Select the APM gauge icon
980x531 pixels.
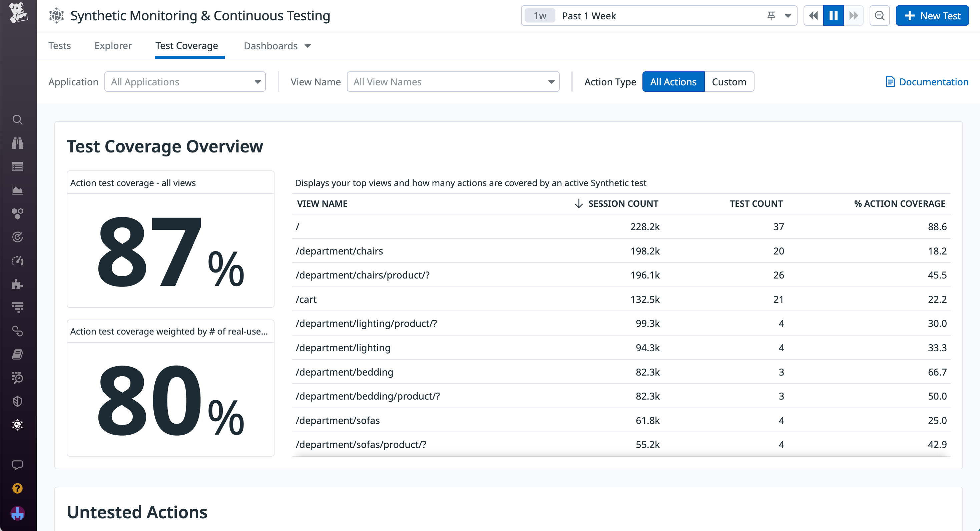pyautogui.click(x=17, y=261)
